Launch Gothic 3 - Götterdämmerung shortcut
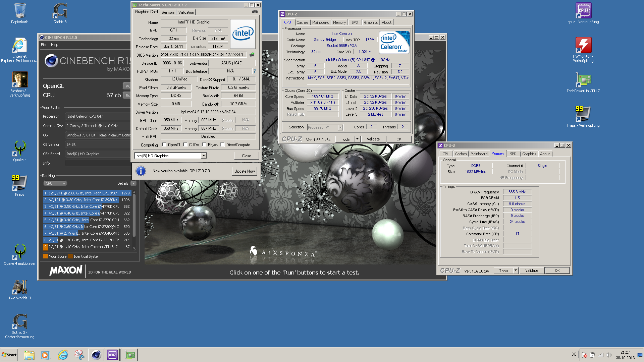644x362 pixels. (20, 326)
